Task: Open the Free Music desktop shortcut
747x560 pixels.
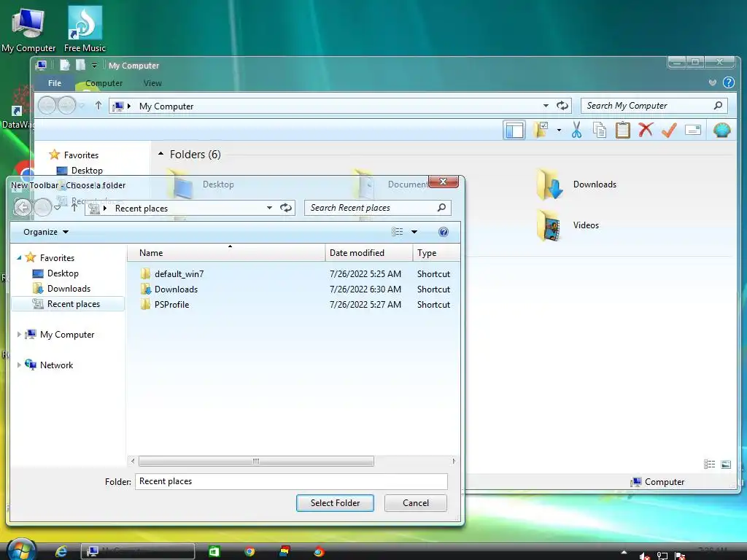Action: point(85,28)
